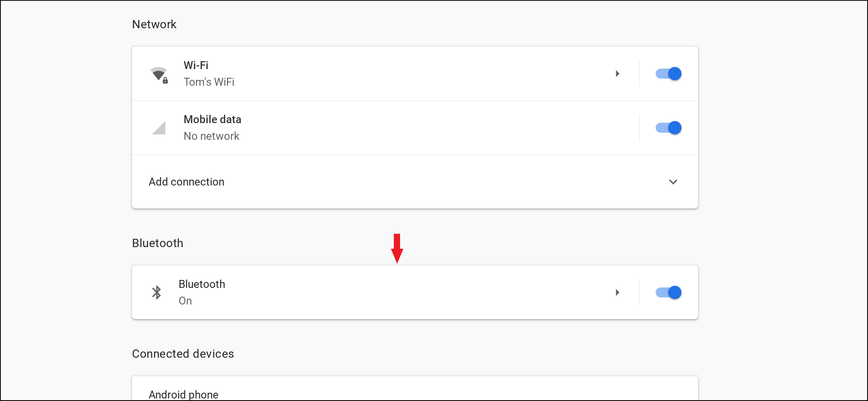Screen dimensions: 868x401
Task: Click the Bluetooth row title inside the card
Action: point(202,284)
